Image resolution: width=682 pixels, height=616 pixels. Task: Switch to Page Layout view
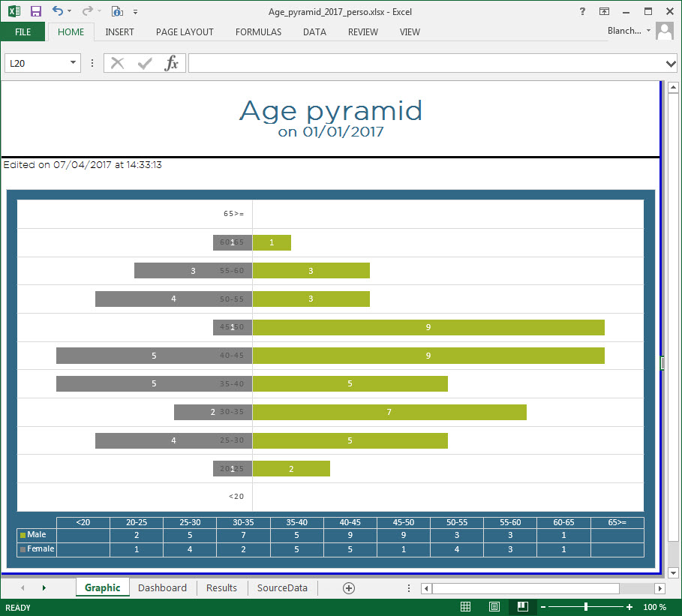pyautogui.click(x=494, y=607)
